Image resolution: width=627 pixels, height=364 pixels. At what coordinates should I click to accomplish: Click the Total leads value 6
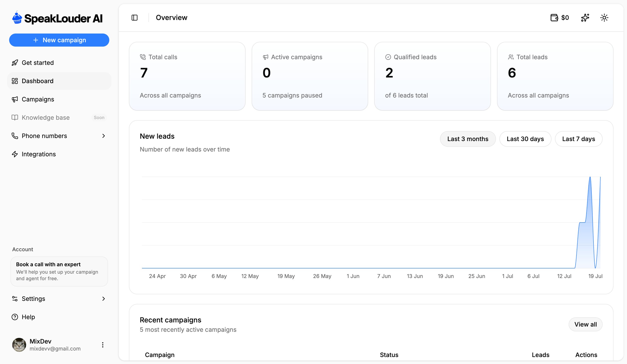512,73
